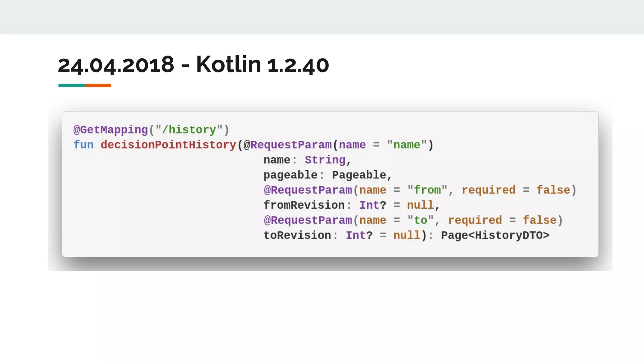Click the Page<HistoryDTO> return type

tap(495, 235)
